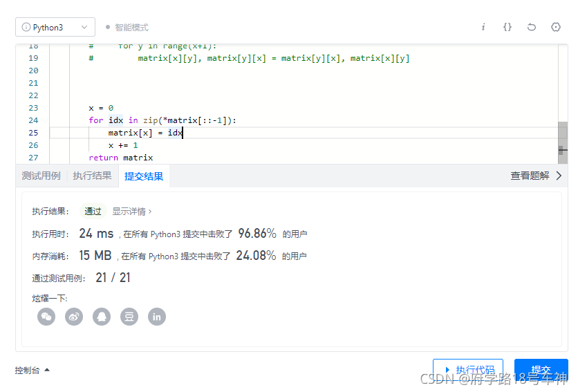Click the code editor vertical scrollbar thumb
578x392 pixels.
pyautogui.click(x=563, y=143)
